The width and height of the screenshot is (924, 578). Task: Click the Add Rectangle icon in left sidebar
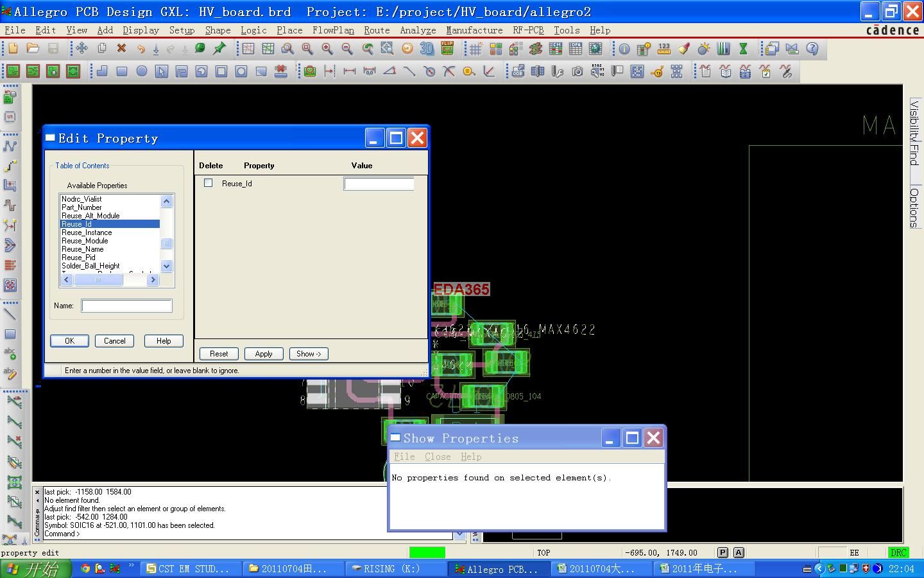(10, 334)
